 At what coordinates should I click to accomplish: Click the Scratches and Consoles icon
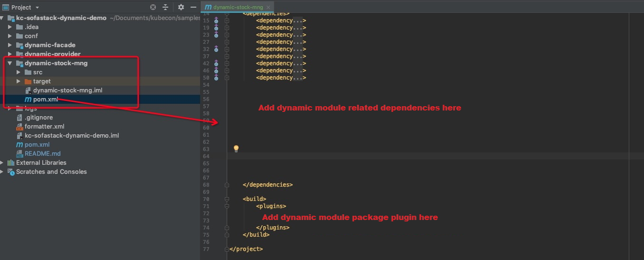coord(11,172)
